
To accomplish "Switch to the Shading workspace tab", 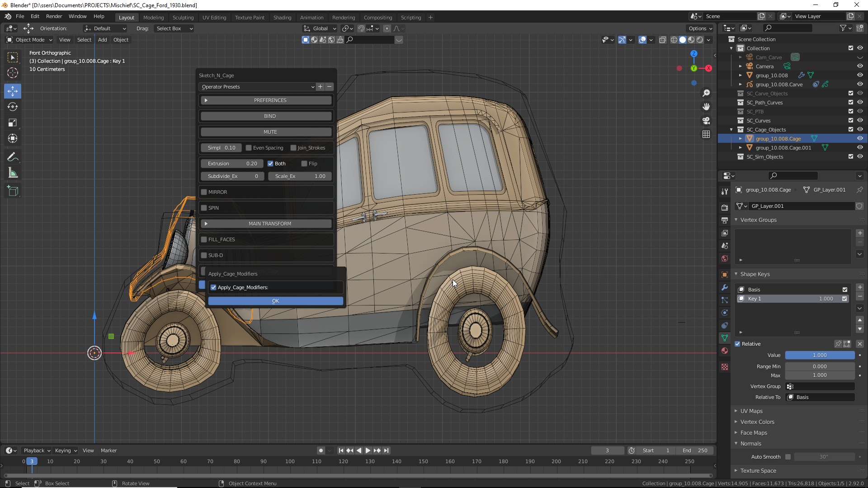I will tap(282, 18).
